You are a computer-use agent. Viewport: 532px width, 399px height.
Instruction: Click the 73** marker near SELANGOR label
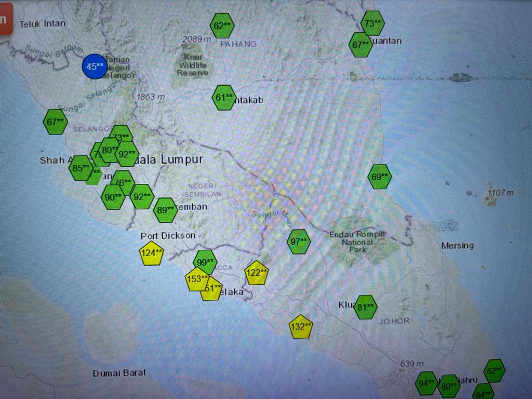(122, 136)
